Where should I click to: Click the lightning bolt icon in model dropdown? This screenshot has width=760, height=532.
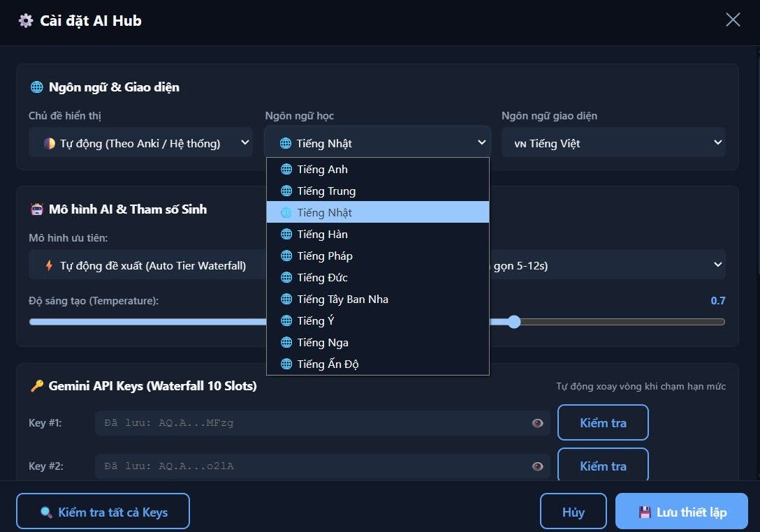tap(49, 265)
